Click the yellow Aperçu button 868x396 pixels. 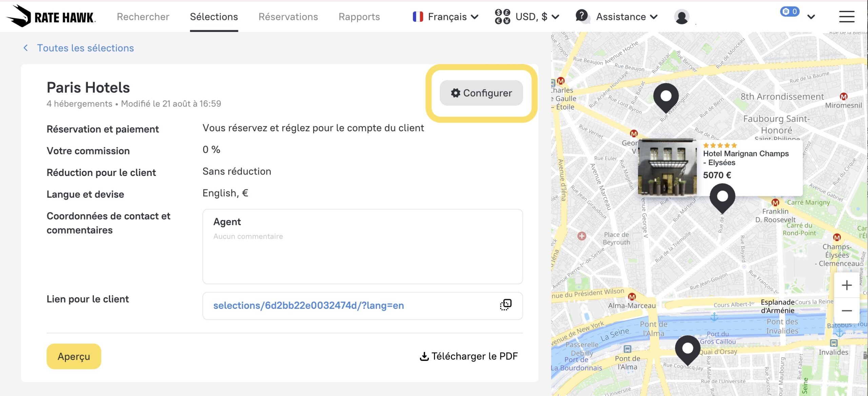point(74,356)
